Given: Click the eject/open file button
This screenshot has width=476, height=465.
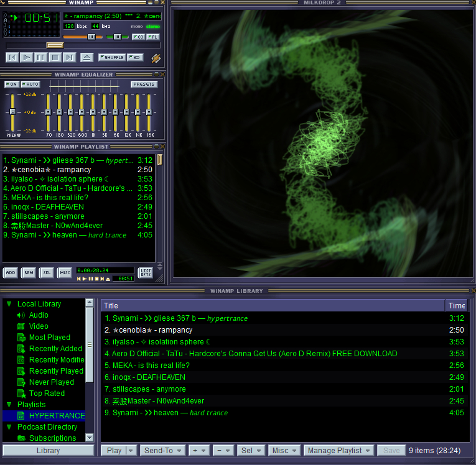Looking at the screenshot, I should (86, 58).
